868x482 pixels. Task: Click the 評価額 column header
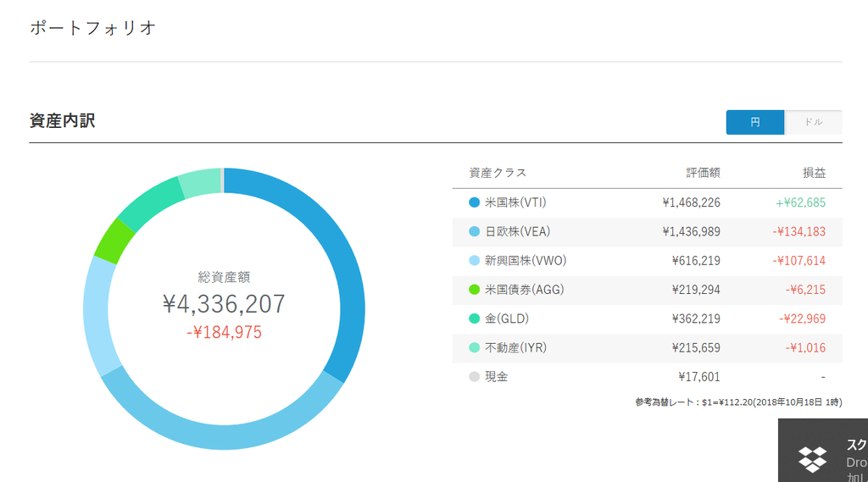703,173
